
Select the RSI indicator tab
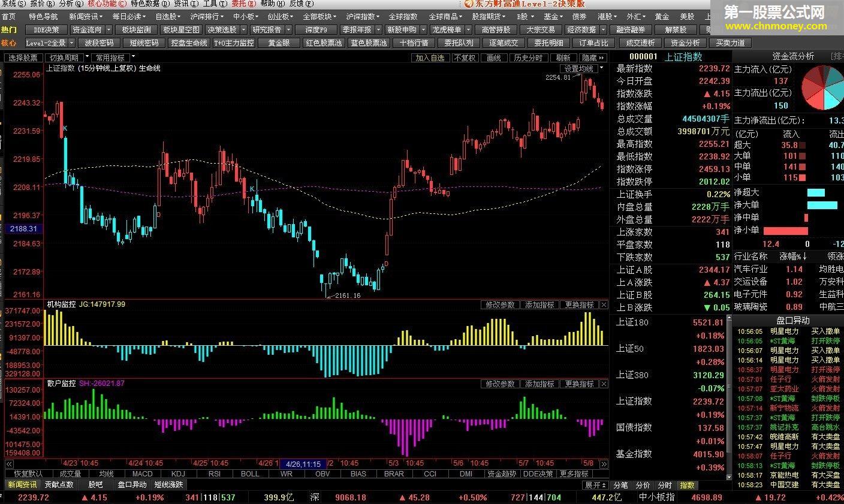214,473
